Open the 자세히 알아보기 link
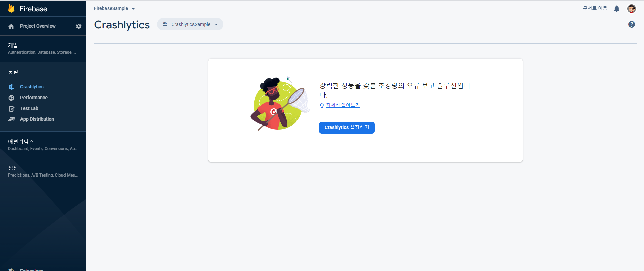Image resolution: width=644 pixels, height=271 pixels. [x=343, y=105]
